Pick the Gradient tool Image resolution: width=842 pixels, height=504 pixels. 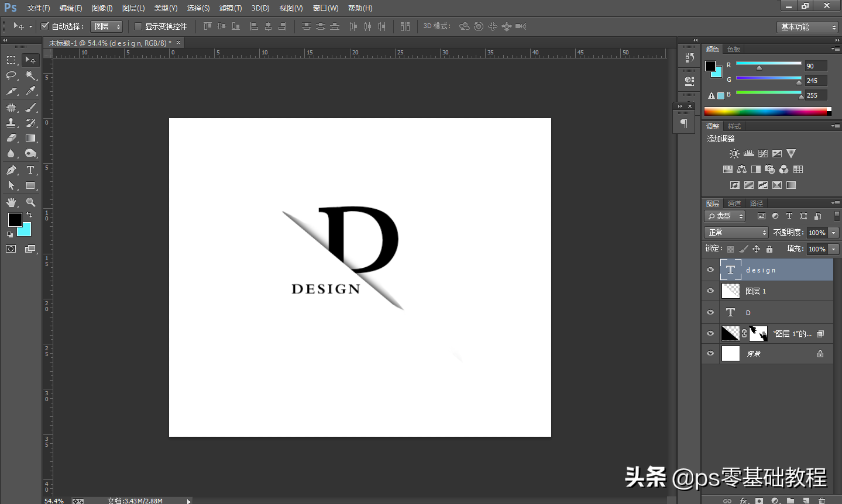(x=30, y=138)
